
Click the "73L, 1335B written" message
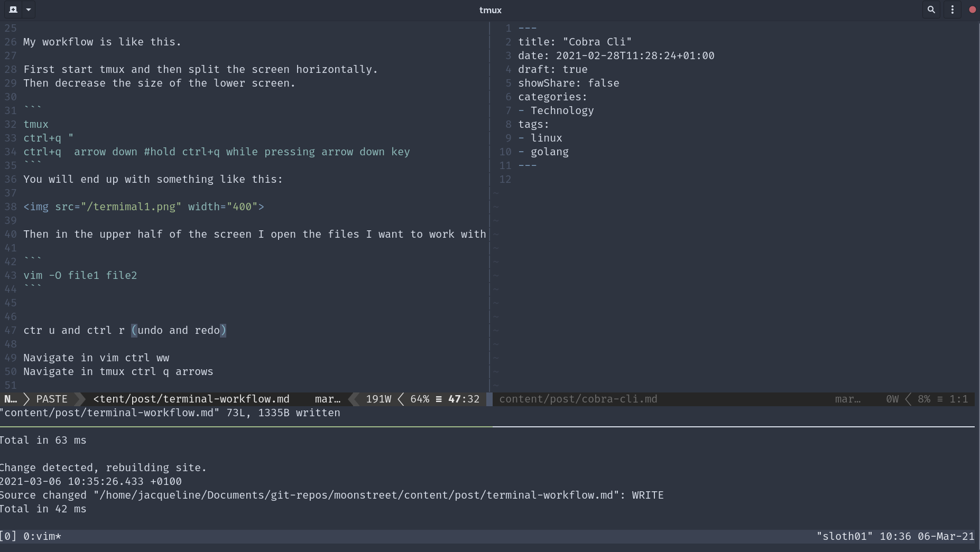pyautogui.click(x=283, y=413)
